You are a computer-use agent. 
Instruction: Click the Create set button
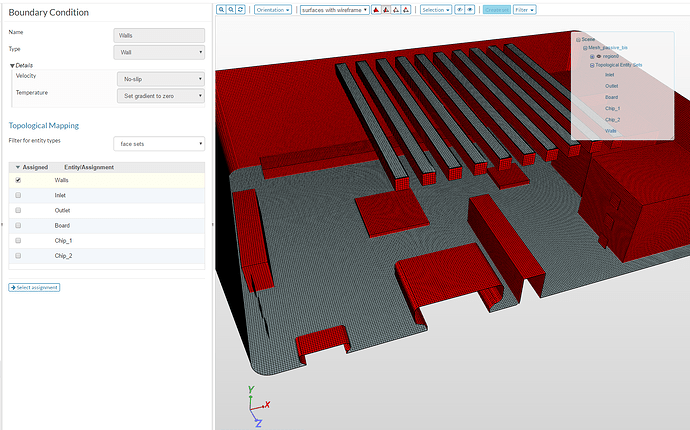click(495, 9)
